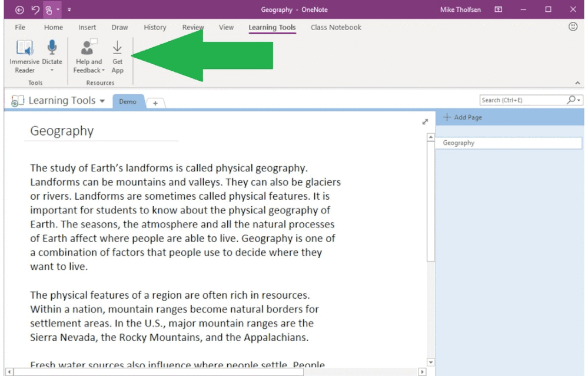
Task: Click the Search (Ctrl+E) input field
Action: coord(523,100)
